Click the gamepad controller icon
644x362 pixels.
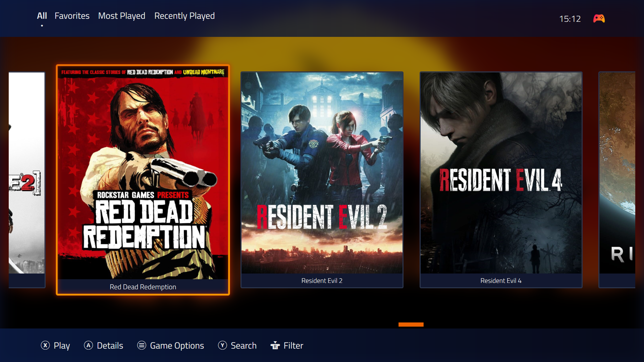[599, 19]
